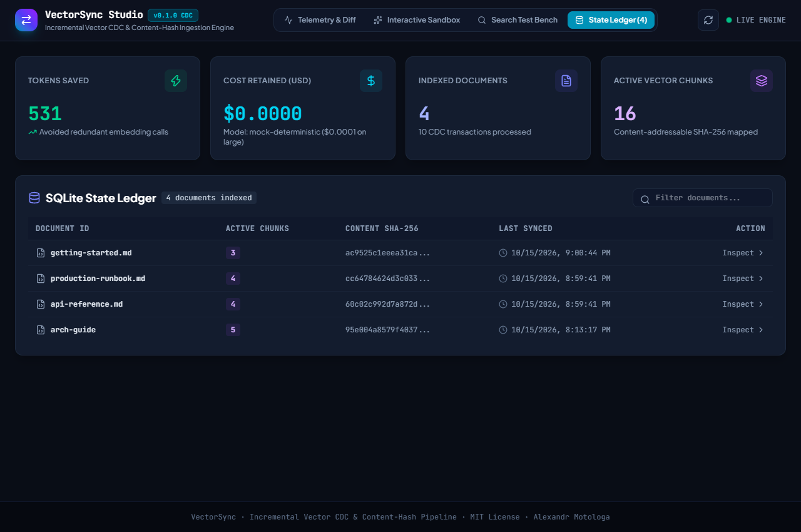The height and width of the screenshot is (532, 801).
Task: Click the file icon for production-runbook.md
Action: coord(41,279)
